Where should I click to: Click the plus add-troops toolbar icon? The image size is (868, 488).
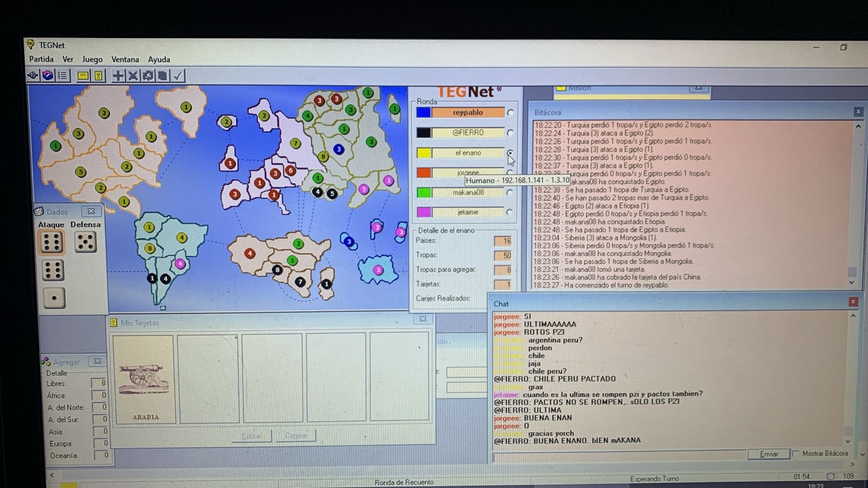point(118,76)
